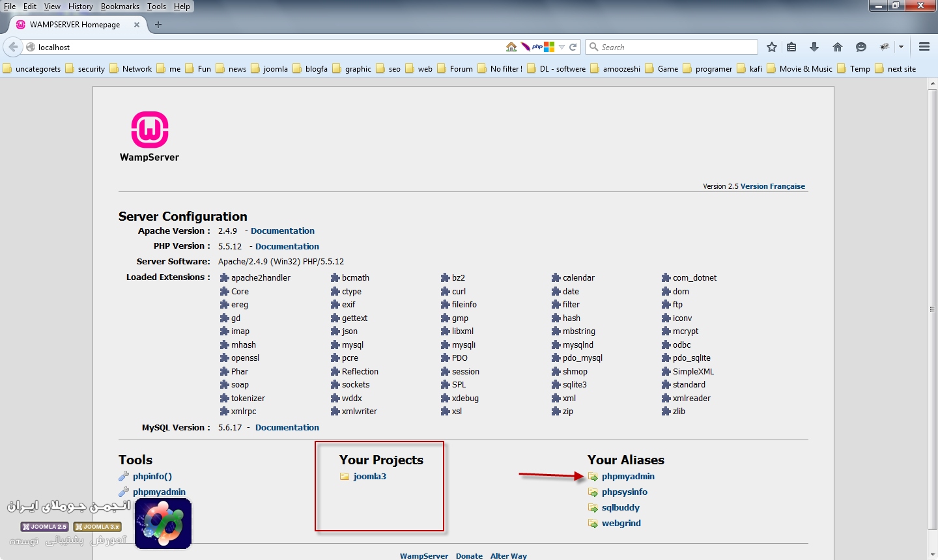The image size is (938, 560).
Task: Click the bookmark star icon
Action: pos(772,47)
